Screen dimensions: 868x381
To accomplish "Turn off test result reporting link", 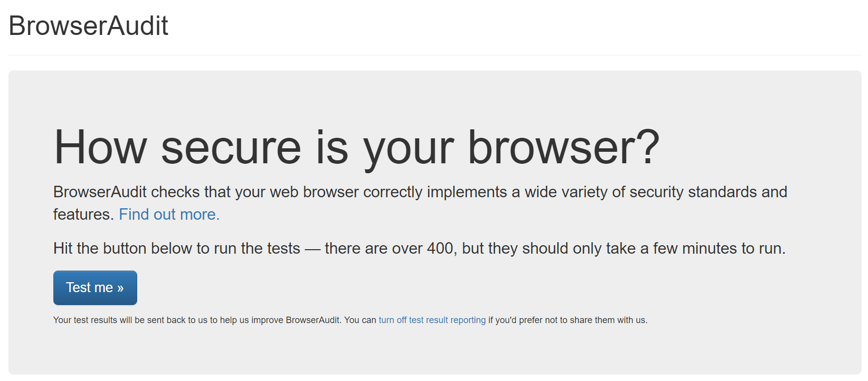I will coord(432,320).
